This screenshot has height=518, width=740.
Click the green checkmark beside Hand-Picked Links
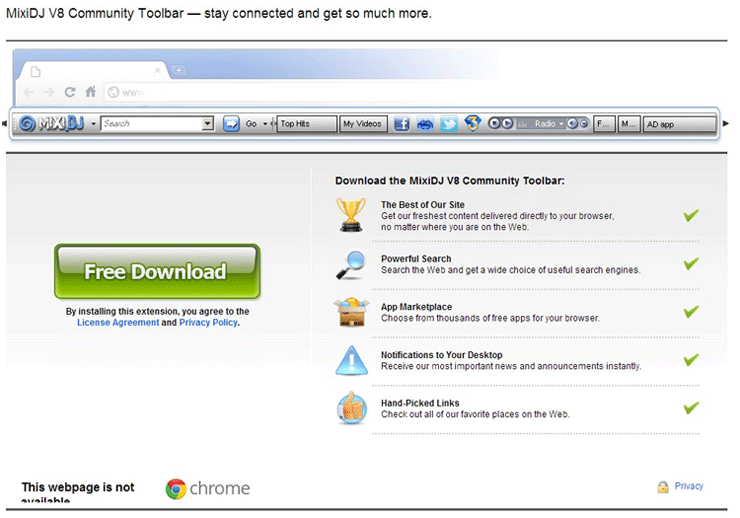click(x=690, y=408)
